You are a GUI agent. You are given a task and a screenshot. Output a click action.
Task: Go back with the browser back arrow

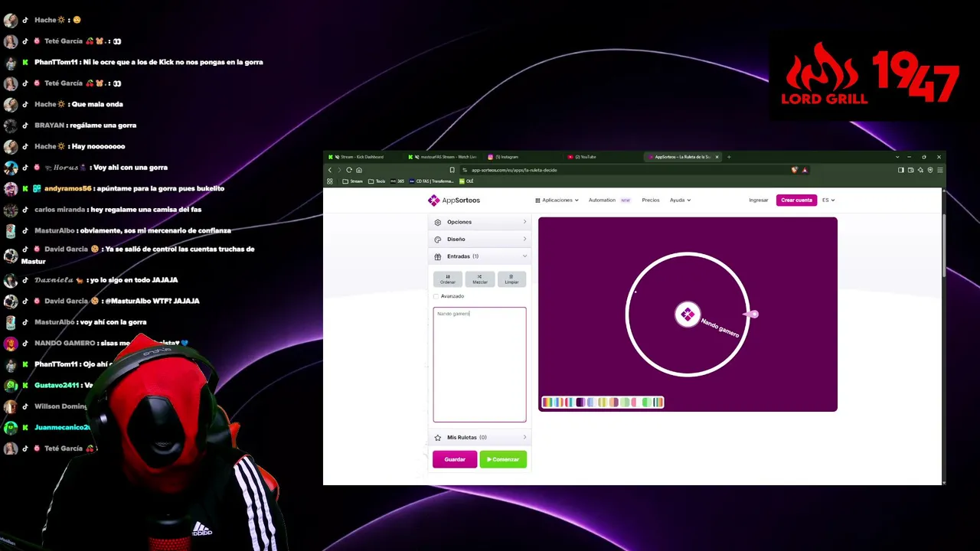330,170
